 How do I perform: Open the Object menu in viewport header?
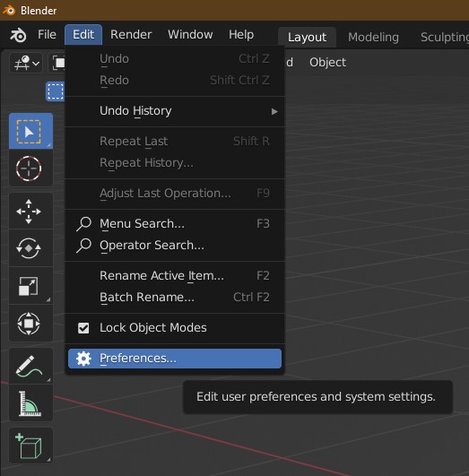pyautogui.click(x=327, y=63)
